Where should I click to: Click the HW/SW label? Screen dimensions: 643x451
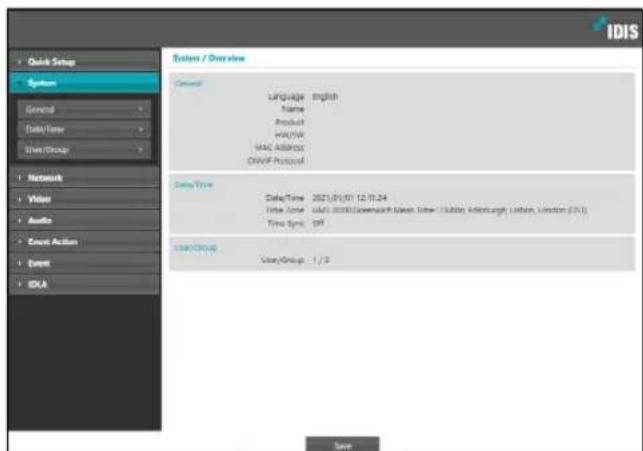290,135
